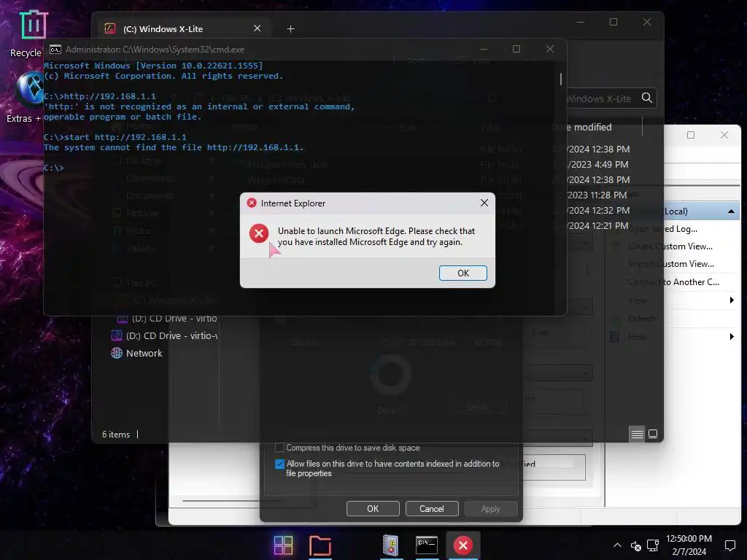Screen dimensions: 747x560
Task: Click OK in the Internet Explorer error dialog
Action: (462, 273)
